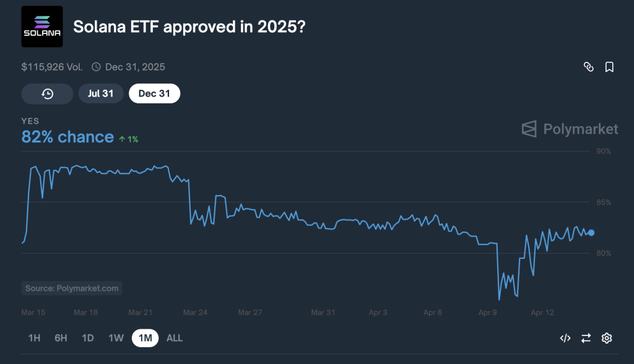This screenshot has width=634, height=364.
Task: Select the Dec 31 date tab
Action: click(x=154, y=93)
